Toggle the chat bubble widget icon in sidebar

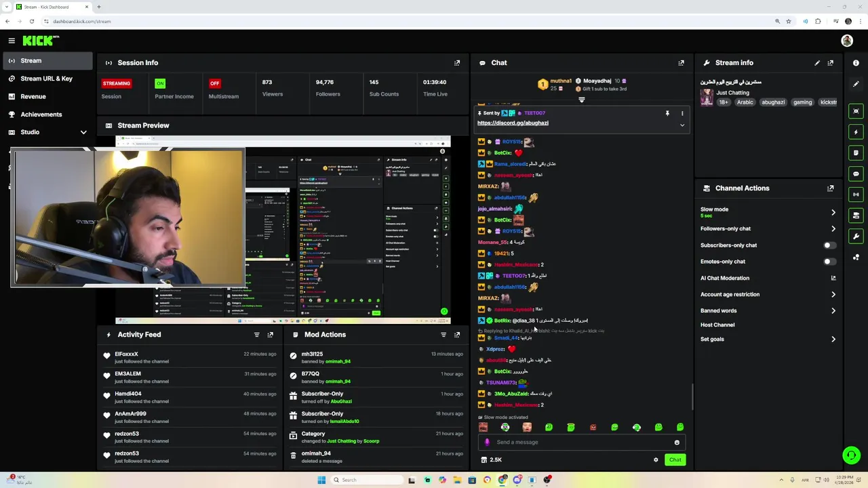pyautogui.click(x=856, y=174)
